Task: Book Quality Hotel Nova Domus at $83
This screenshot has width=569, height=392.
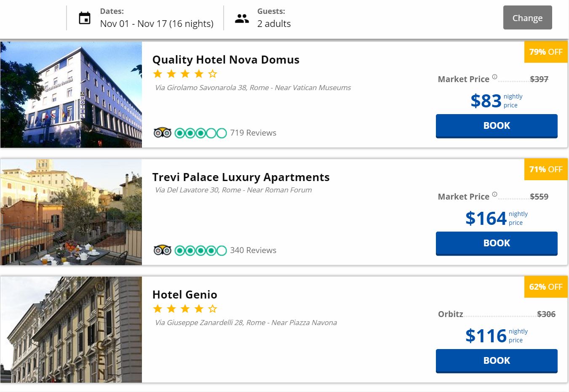Action: click(x=497, y=125)
